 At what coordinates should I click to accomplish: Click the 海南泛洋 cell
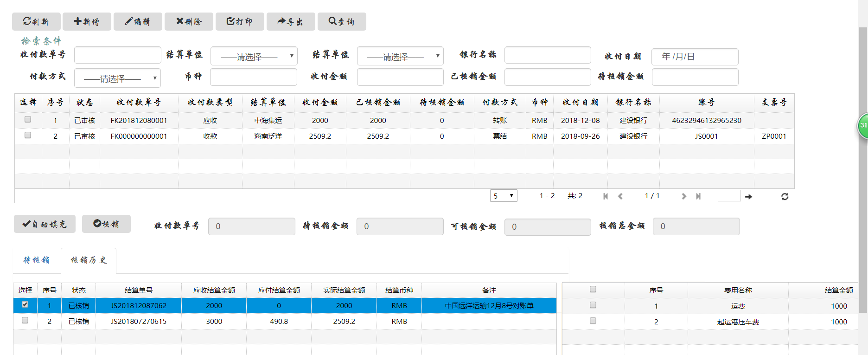click(268, 136)
